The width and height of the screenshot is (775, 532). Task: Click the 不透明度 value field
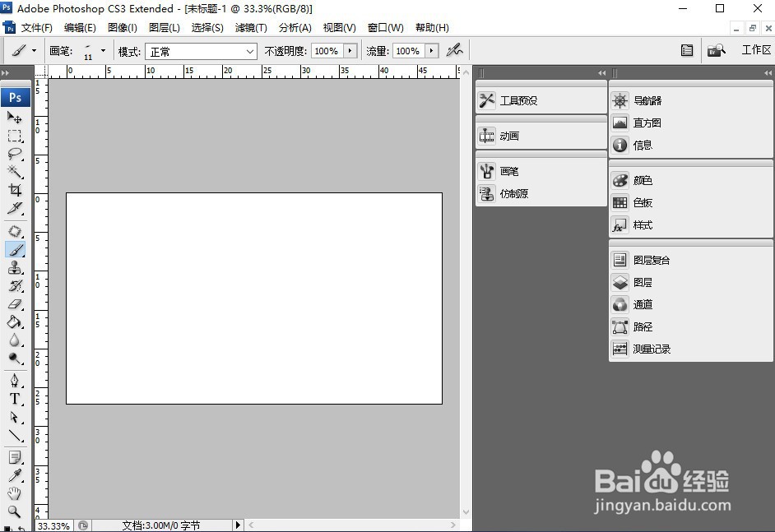coord(327,51)
